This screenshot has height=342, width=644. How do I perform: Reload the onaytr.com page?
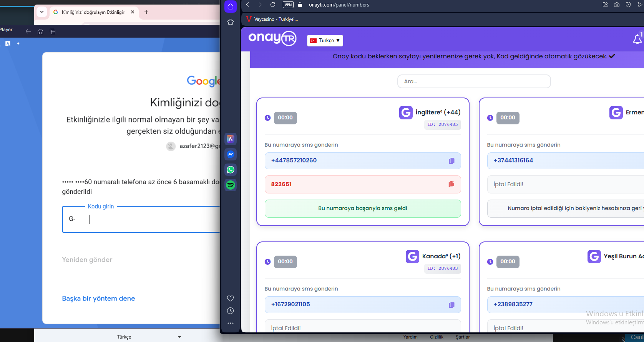(273, 5)
